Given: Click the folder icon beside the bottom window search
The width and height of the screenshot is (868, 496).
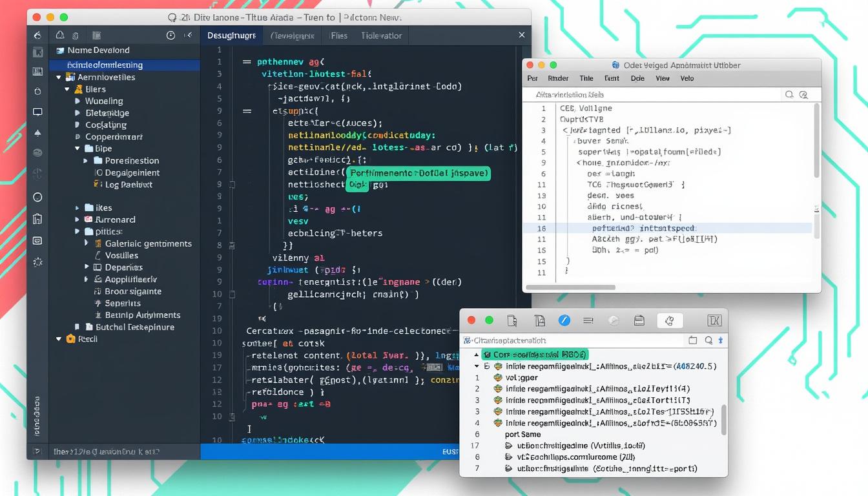Looking at the screenshot, I should (x=693, y=340).
